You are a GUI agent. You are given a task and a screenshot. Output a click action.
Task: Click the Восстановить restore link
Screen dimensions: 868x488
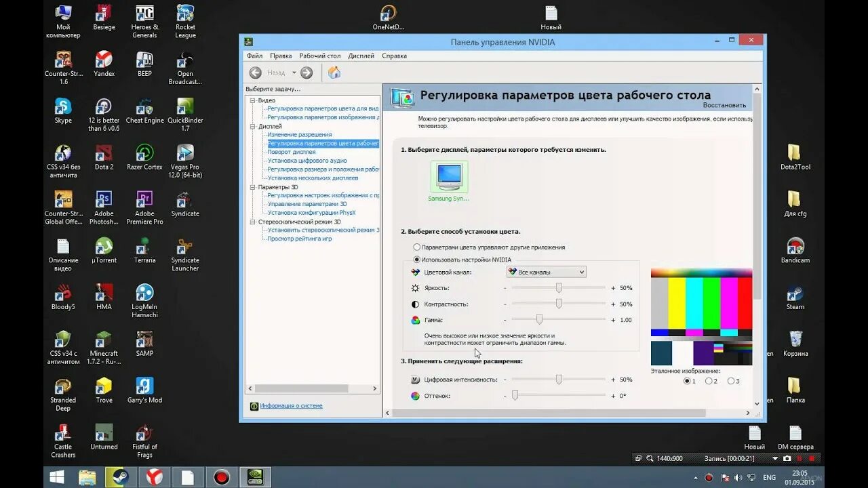[x=724, y=105]
